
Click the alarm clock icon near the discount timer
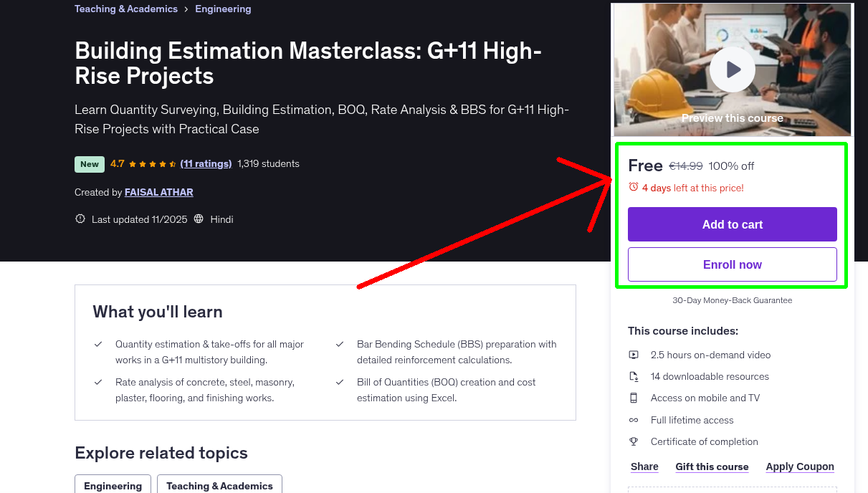pyautogui.click(x=633, y=185)
